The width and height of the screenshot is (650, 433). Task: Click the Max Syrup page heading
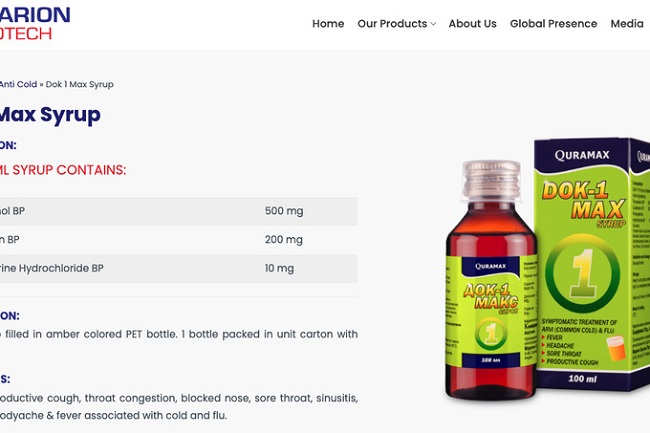50,114
